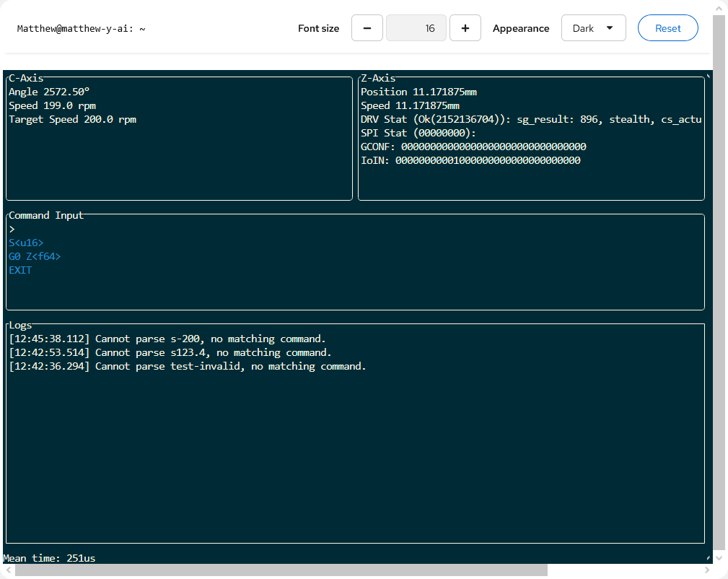Click the command input prompt line
The height and width of the screenshot is (579, 728).
click(355, 229)
